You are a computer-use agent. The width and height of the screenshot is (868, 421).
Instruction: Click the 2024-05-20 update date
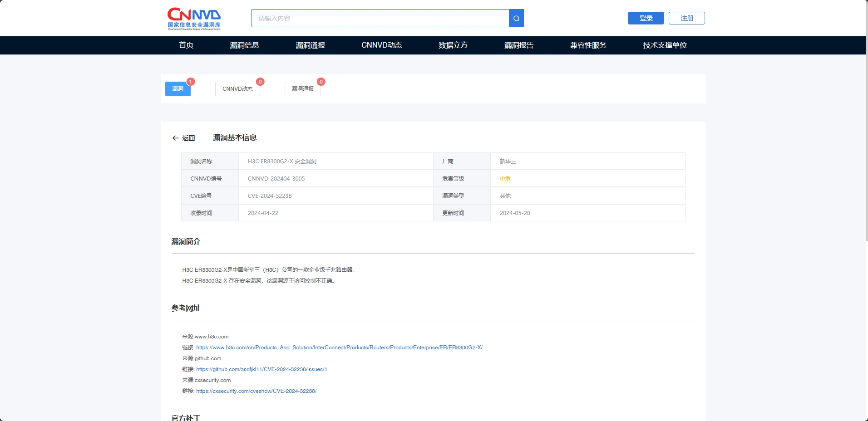pyautogui.click(x=515, y=213)
